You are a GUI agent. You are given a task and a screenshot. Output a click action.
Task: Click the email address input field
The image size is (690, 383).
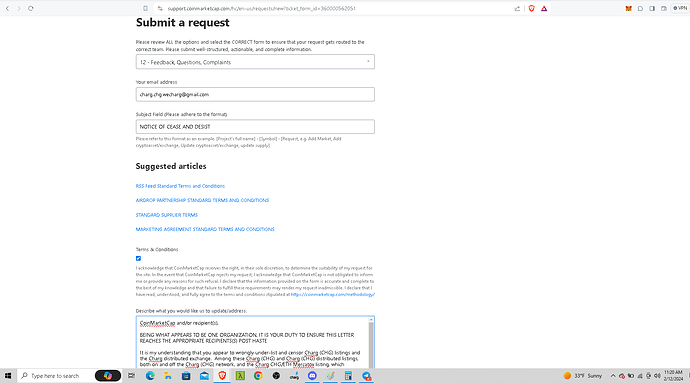[255, 95]
